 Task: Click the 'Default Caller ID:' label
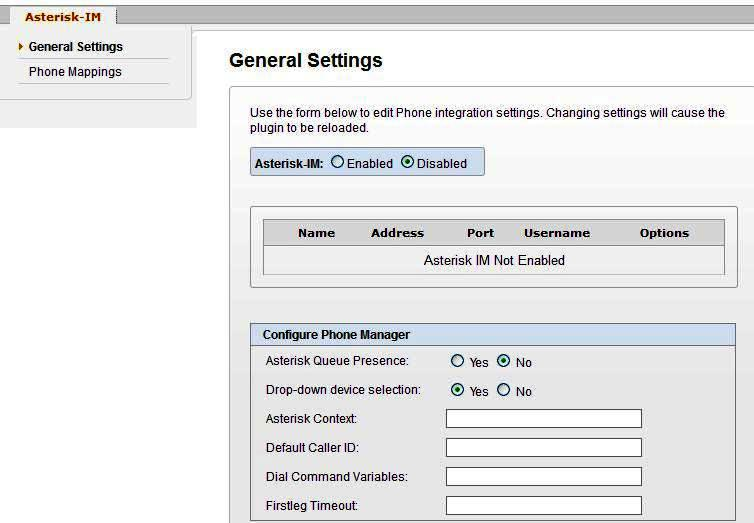tap(312, 448)
